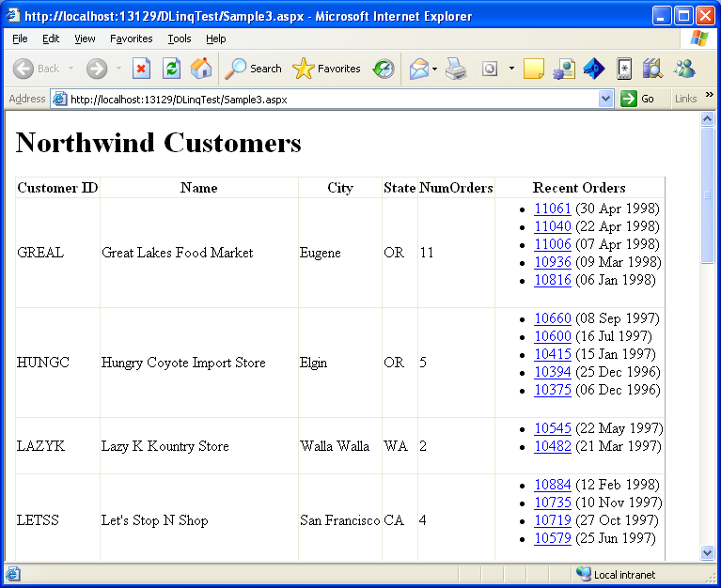Viewport: 721px width, 588px height.
Task: Open the View menu
Action: pos(85,39)
